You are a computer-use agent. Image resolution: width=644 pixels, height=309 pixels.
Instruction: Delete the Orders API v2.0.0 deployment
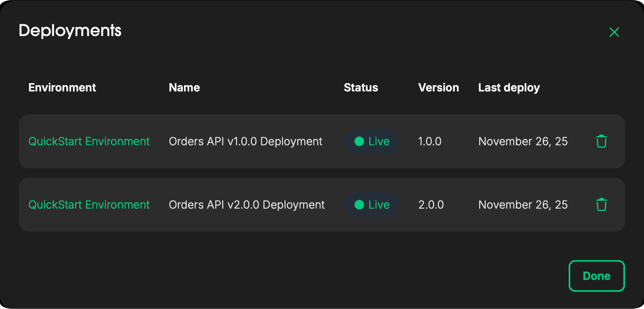click(x=601, y=205)
